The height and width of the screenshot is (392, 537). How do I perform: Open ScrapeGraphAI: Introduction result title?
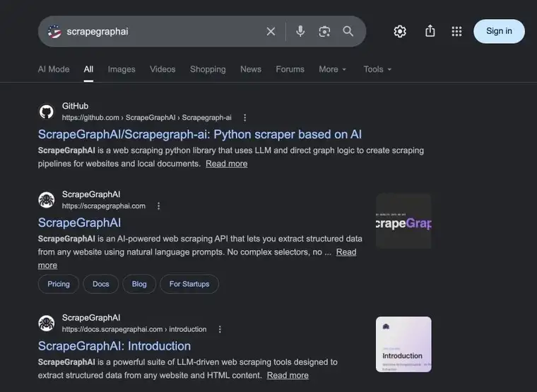coord(114,346)
